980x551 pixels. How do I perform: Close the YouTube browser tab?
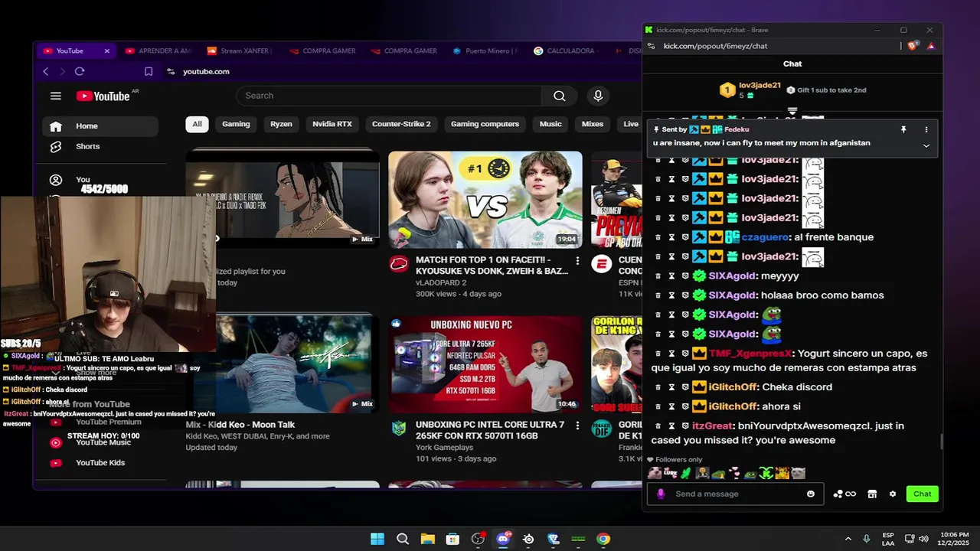pos(107,51)
